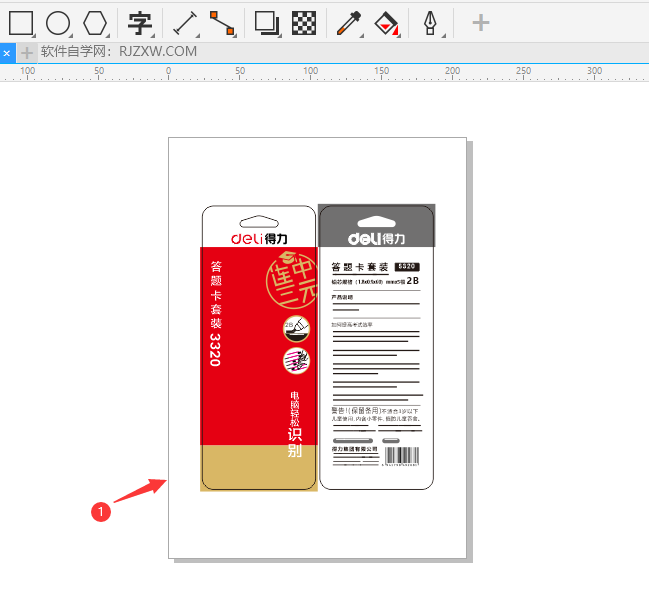
Task: Close the document tab with X
Action: 7,53
